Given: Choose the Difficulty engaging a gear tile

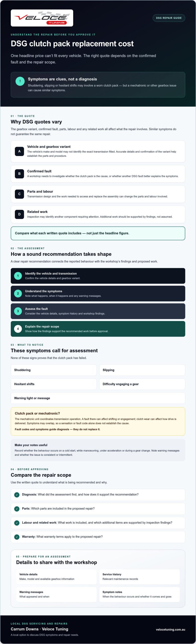Looking at the screenshot, I should (142, 384).
